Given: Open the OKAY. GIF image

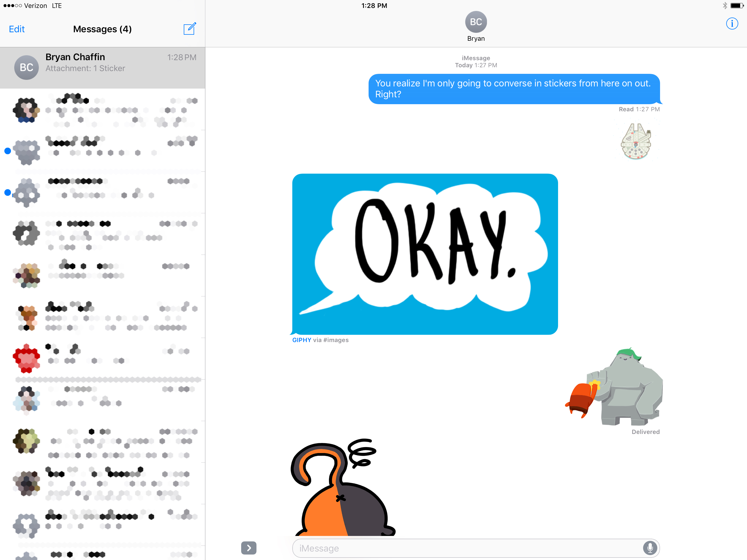Looking at the screenshot, I should click(425, 254).
